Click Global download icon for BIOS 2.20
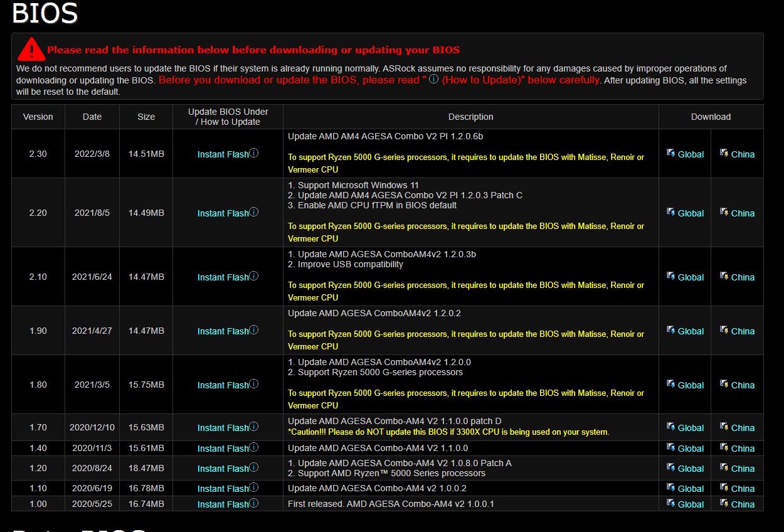 click(x=670, y=212)
